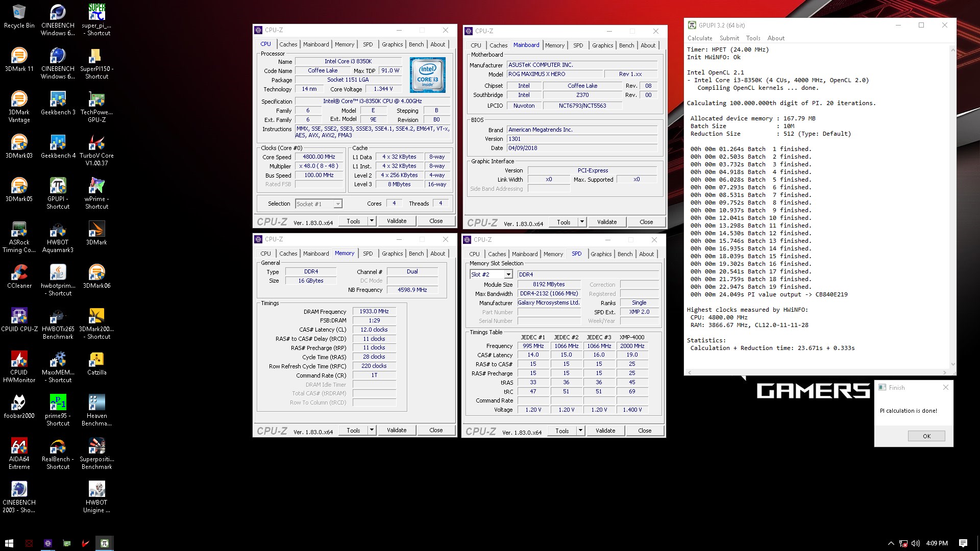This screenshot has width=980, height=551.
Task: Show hidden system tray icons
Action: [891, 543]
